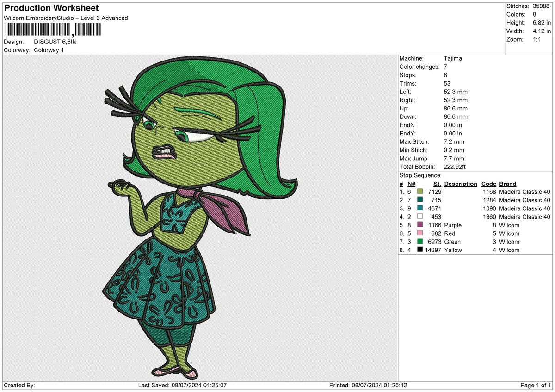Click the olive swatch for code 1168
The width and height of the screenshot is (555, 392).
click(419, 192)
